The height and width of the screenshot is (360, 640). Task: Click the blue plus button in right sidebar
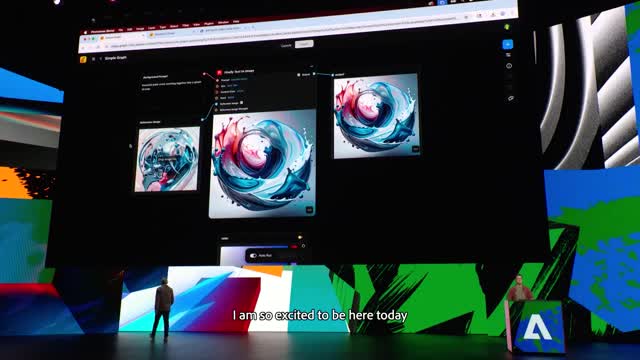pyautogui.click(x=507, y=44)
